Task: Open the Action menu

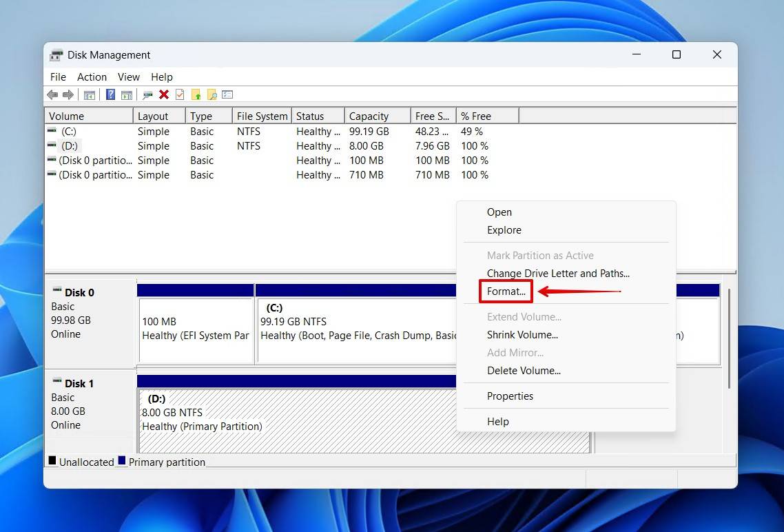Action: [92, 76]
